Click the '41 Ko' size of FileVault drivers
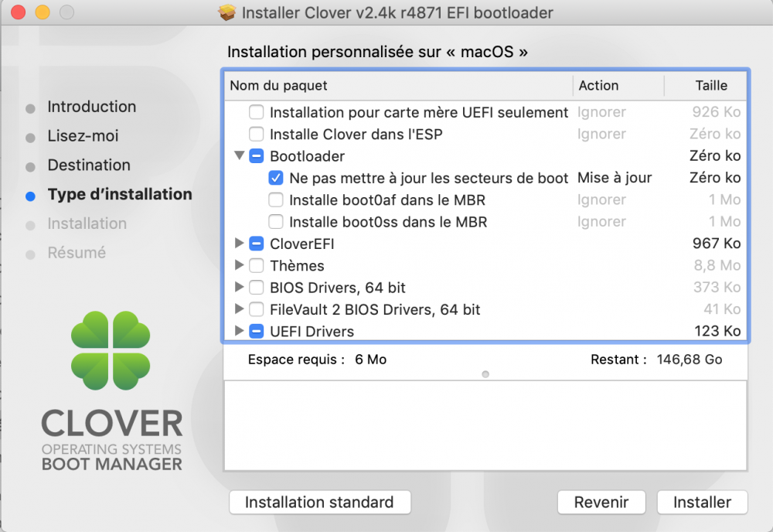Viewport: 773px width, 532px height. 722,309
